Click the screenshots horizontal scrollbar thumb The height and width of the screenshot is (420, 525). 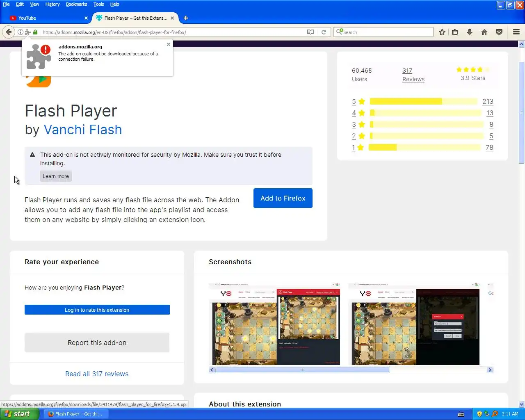303,370
